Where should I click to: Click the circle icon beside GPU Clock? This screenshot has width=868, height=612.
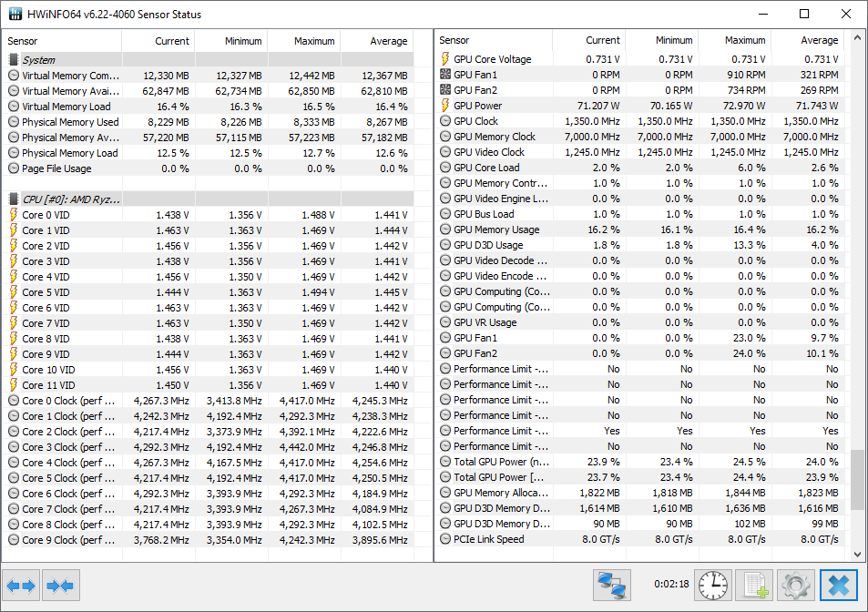point(445,120)
